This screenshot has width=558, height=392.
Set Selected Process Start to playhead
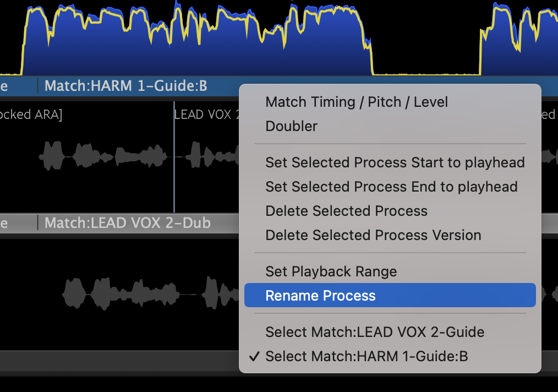[395, 162]
